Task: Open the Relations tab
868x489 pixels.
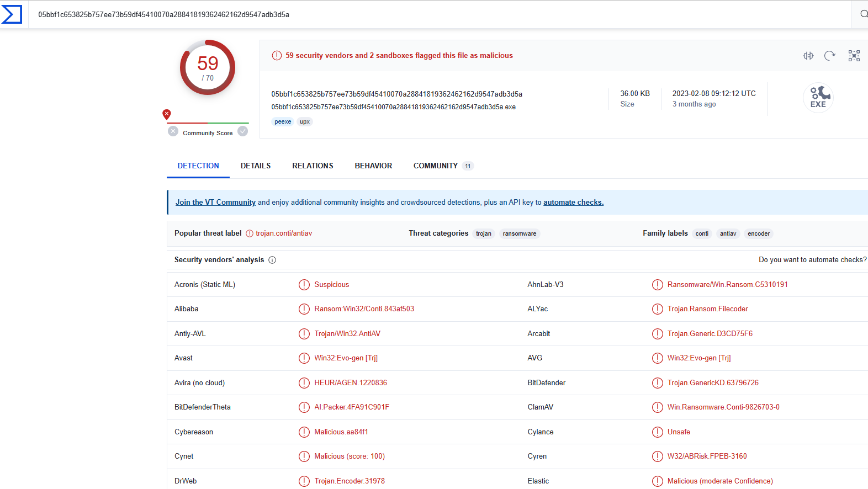Action: [313, 166]
